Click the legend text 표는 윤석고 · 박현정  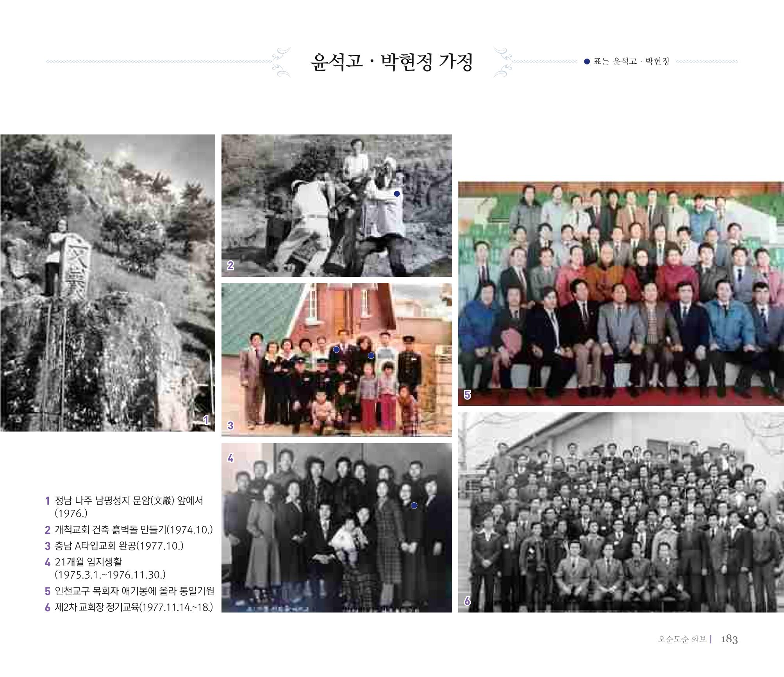click(631, 62)
